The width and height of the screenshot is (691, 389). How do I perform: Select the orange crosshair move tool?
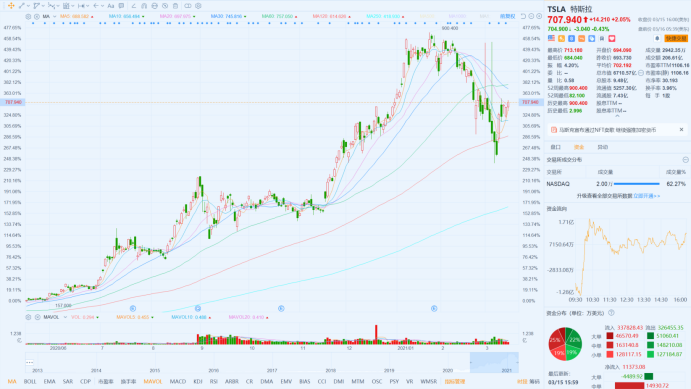pos(11,6)
